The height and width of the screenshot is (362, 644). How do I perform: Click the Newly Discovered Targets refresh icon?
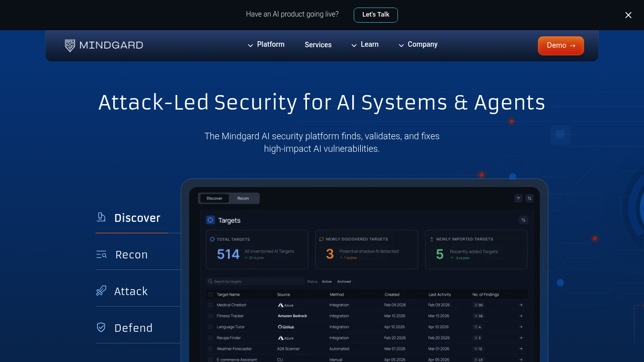321,239
